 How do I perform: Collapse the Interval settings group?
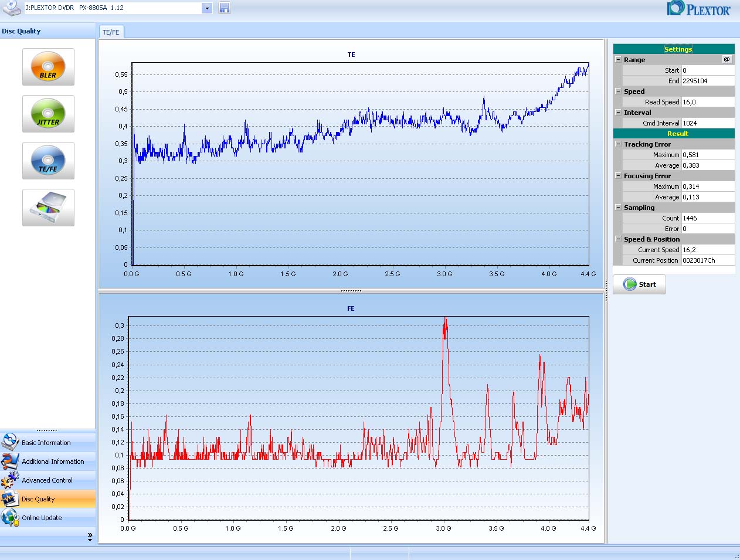[618, 113]
